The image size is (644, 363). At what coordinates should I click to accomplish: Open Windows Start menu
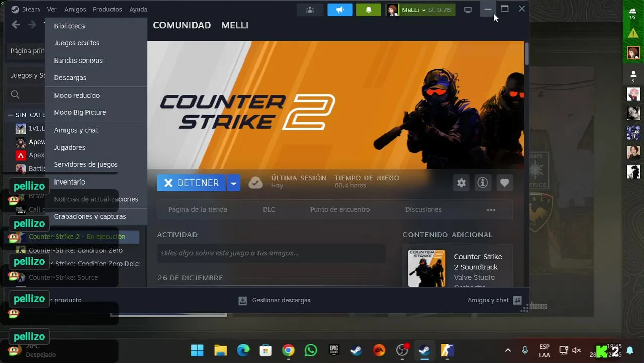click(x=198, y=350)
